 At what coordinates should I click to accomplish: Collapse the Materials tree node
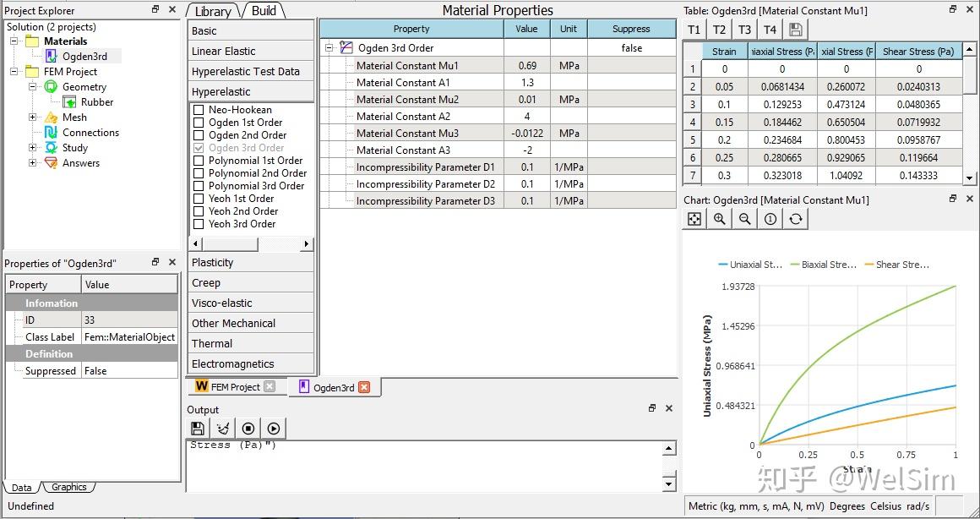pyautogui.click(x=14, y=41)
